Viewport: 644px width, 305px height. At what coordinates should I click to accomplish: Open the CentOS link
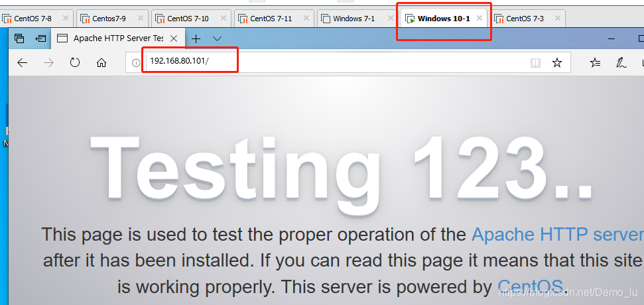coord(530,287)
